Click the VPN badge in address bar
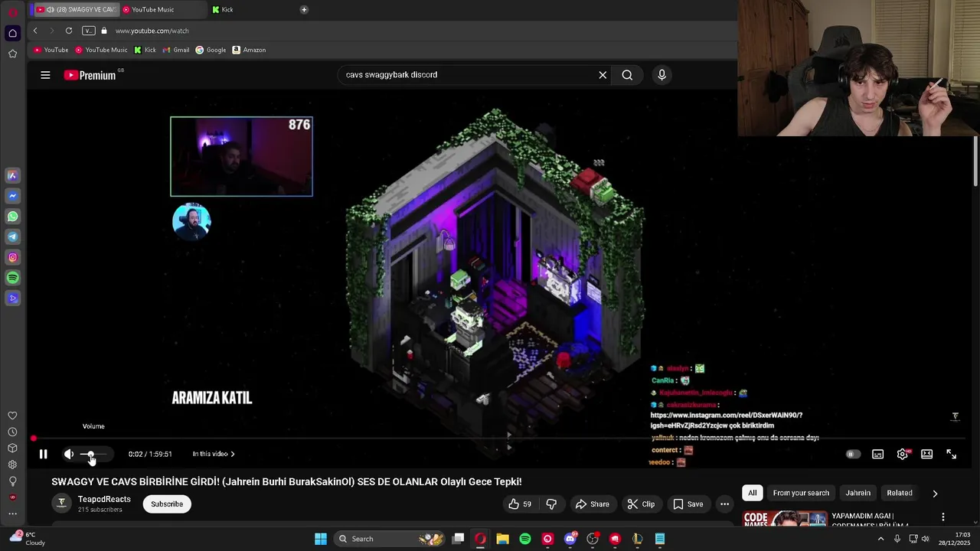Screen dimensions: 980x551 pos(89,31)
